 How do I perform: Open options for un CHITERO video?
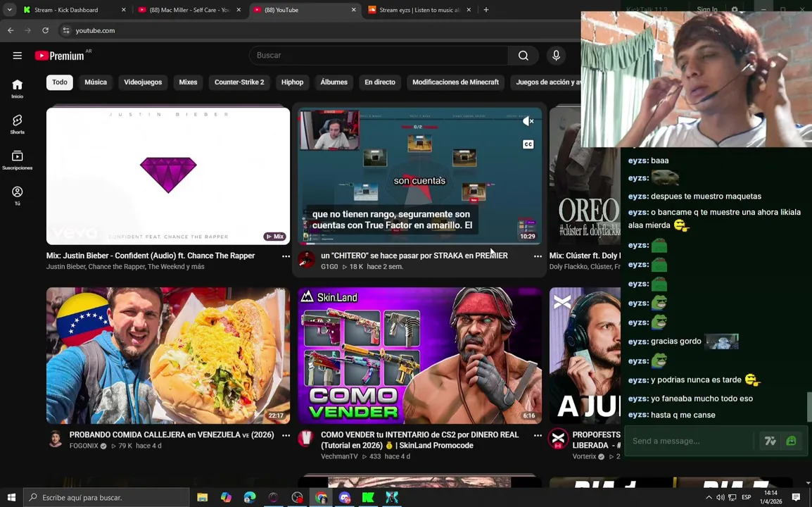click(x=538, y=256)
